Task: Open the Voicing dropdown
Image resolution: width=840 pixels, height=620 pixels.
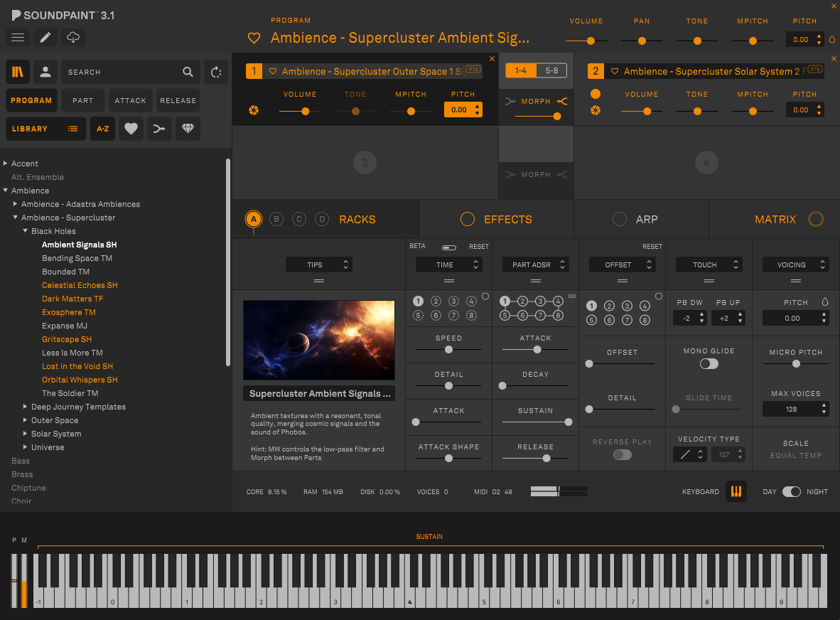Action: click(x=796, y=264)
